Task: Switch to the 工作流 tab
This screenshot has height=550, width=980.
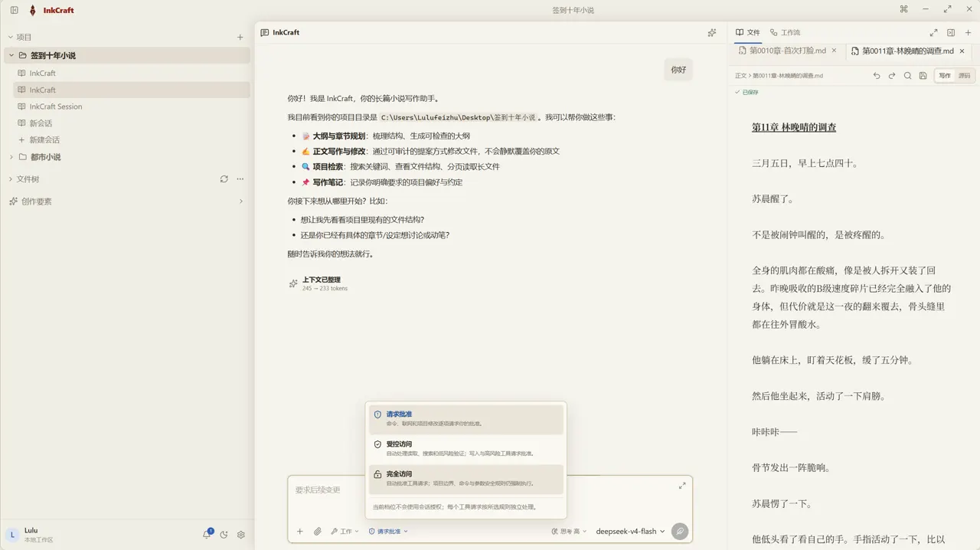Action: 785,33
